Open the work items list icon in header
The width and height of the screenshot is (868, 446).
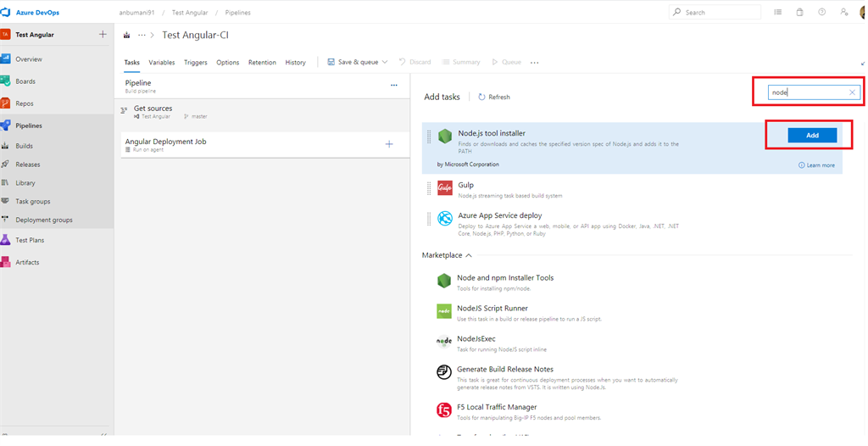[x=778, y=12]
